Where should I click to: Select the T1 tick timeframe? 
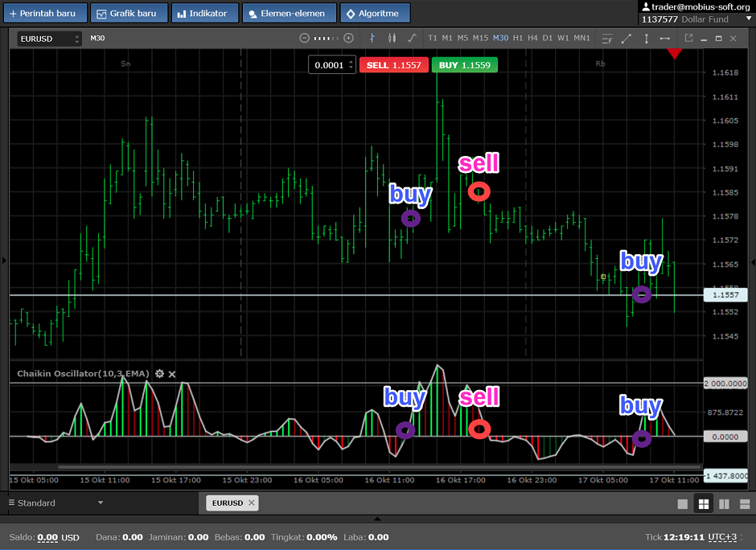pos(433,38)
